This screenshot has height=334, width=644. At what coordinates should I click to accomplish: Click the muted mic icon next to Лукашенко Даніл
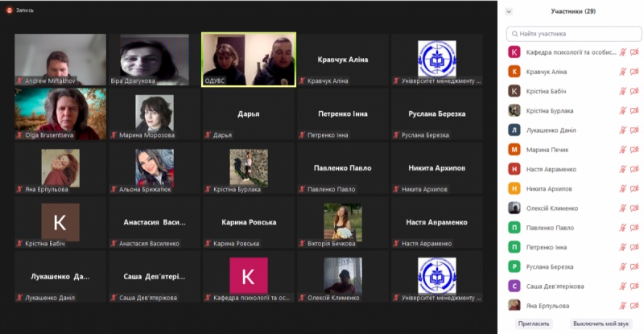(622, 130)
